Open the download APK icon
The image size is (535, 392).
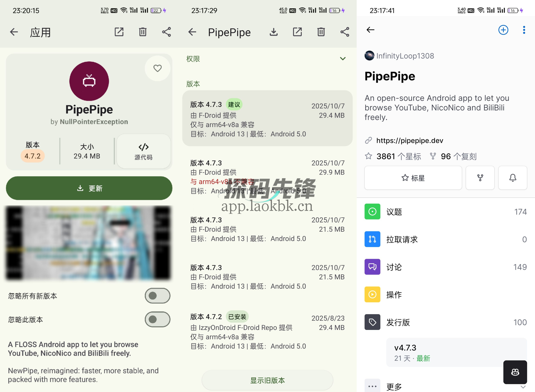(273, 32)
